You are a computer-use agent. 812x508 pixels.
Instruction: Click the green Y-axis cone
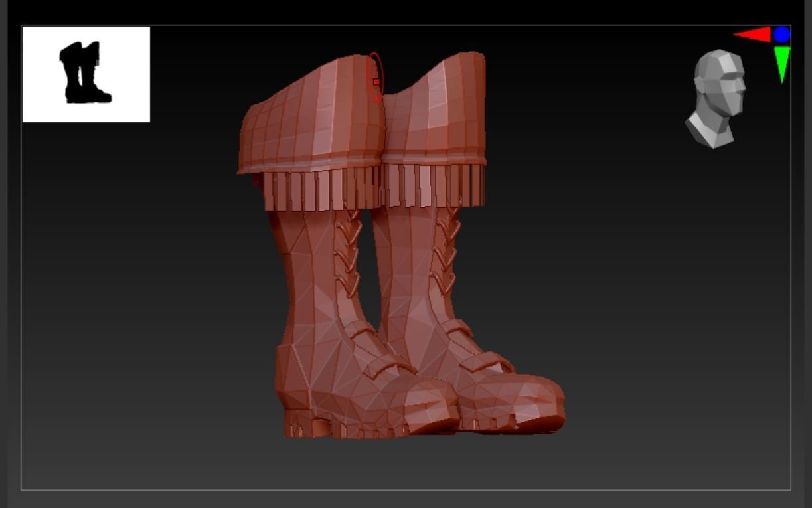[x=782, y=64]
